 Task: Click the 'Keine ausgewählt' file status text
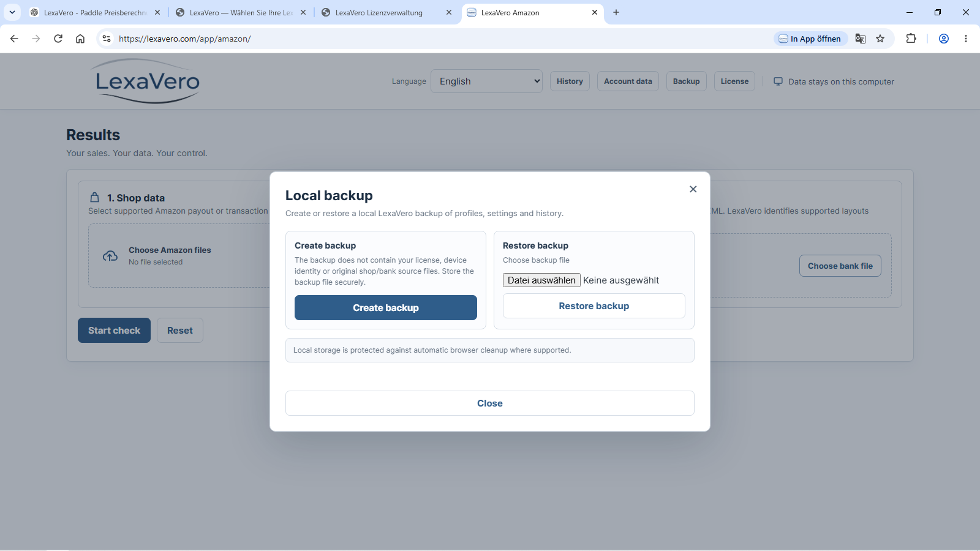click(621, 280)
